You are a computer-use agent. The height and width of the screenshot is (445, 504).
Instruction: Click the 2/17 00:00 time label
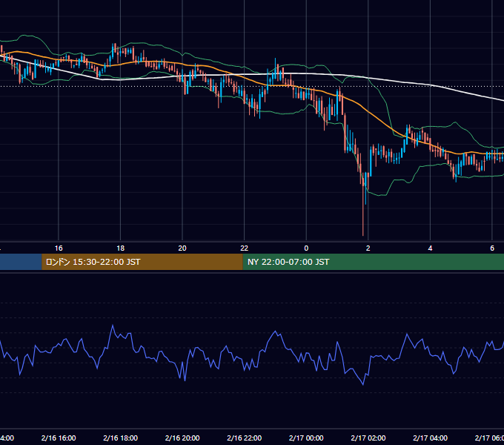coord(306,438)
